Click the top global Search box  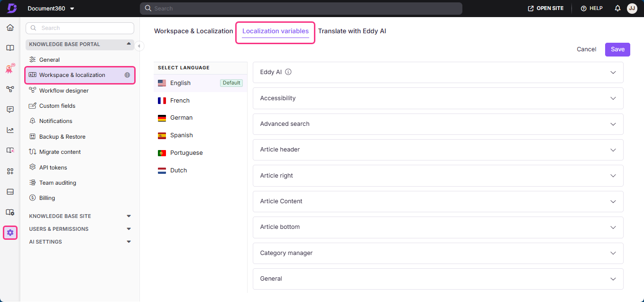click(x=301, y=9)
